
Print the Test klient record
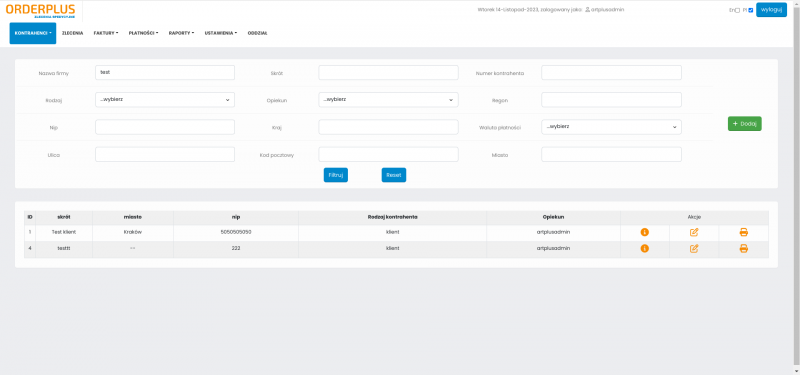tap(743, 232)
